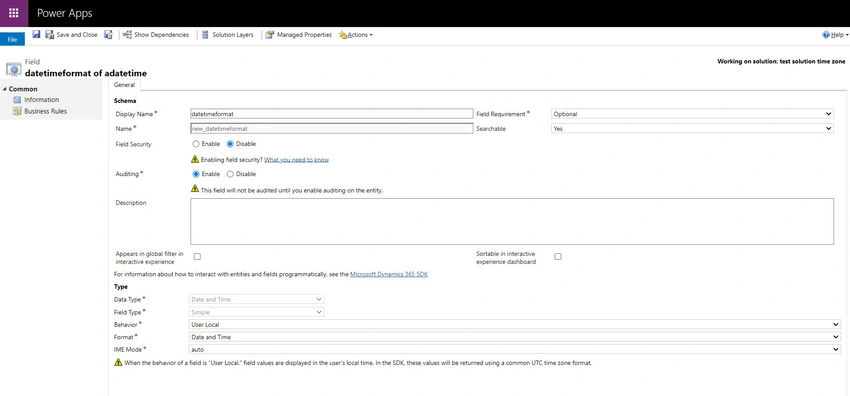Collapse the Common section
The height and width of the screenshot is (396, 850).
coord(4,89)
